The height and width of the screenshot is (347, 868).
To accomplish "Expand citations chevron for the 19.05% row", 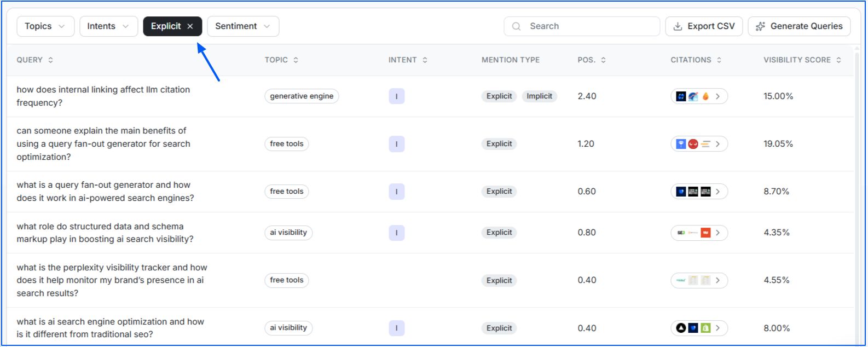I will 718,144.
